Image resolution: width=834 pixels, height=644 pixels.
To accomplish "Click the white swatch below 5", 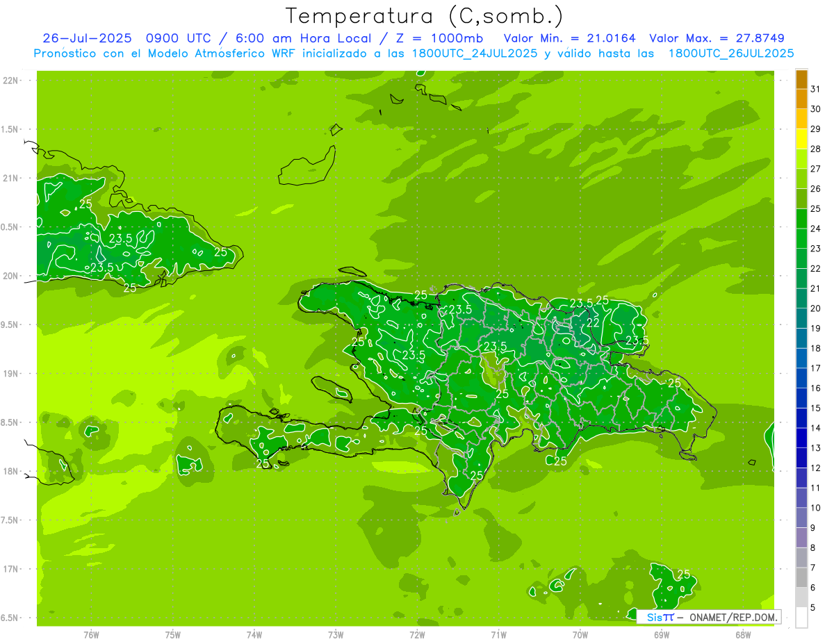I will point(801,618).
